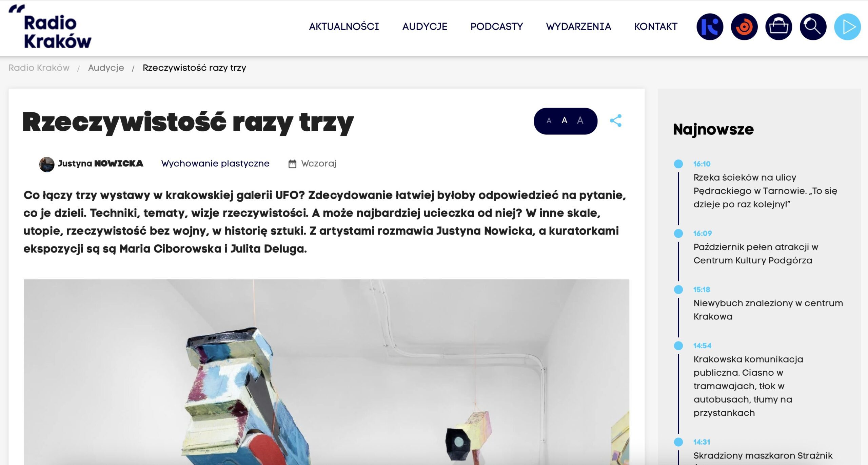The width and height of the screenshot is (868, 465).
Task: Click the blue K logo icon
Action: (710, 27)
